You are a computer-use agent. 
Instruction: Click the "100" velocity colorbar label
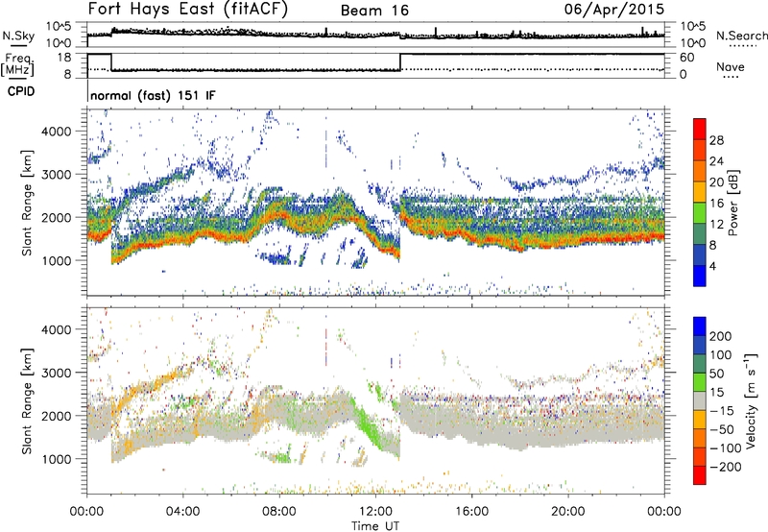click(x=721, y=355)
